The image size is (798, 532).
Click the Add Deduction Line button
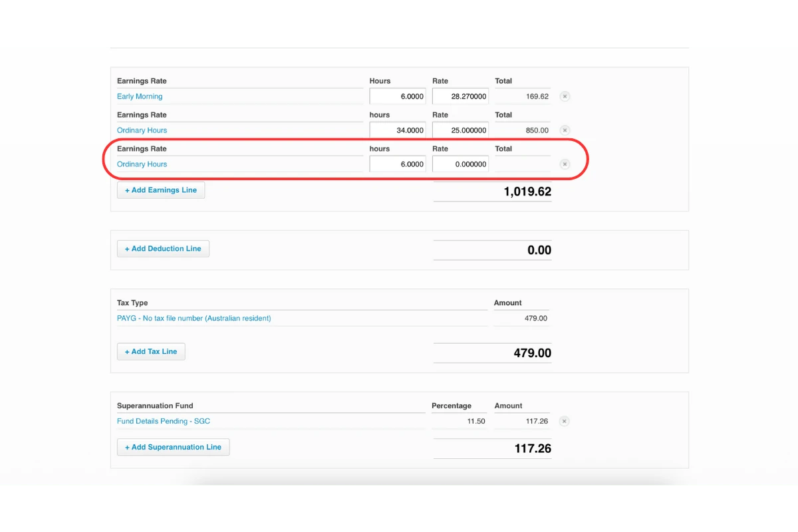[163, 249]
